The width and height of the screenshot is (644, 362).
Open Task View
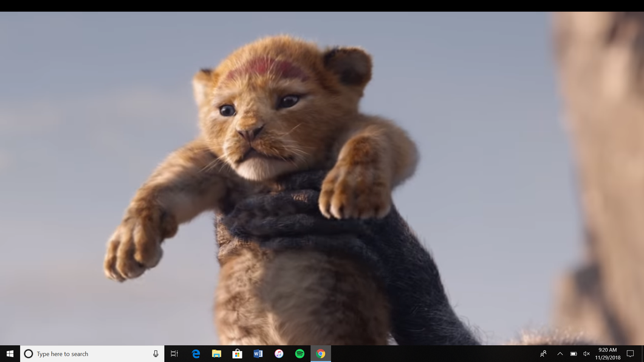174,353
